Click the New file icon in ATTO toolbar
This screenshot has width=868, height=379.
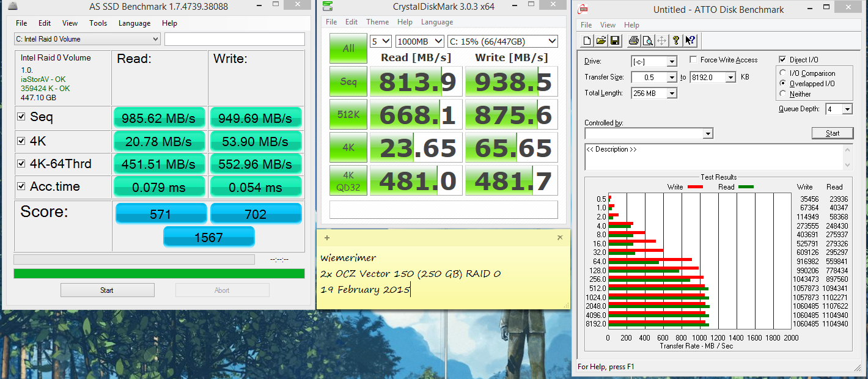pos(587,41)
